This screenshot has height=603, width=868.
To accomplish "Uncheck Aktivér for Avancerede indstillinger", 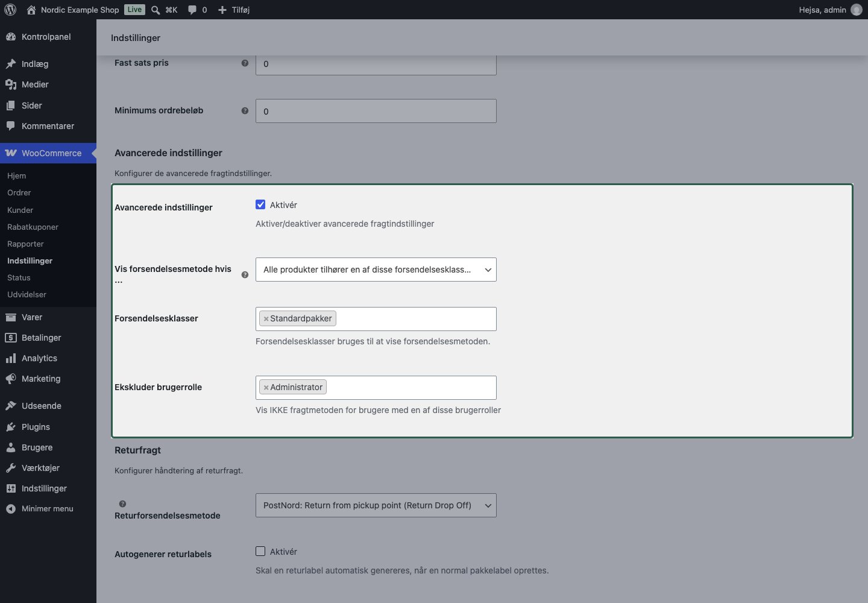I will point(260,204).
